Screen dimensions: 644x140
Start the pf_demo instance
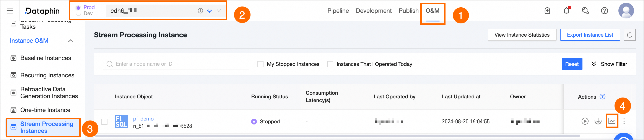585,121
